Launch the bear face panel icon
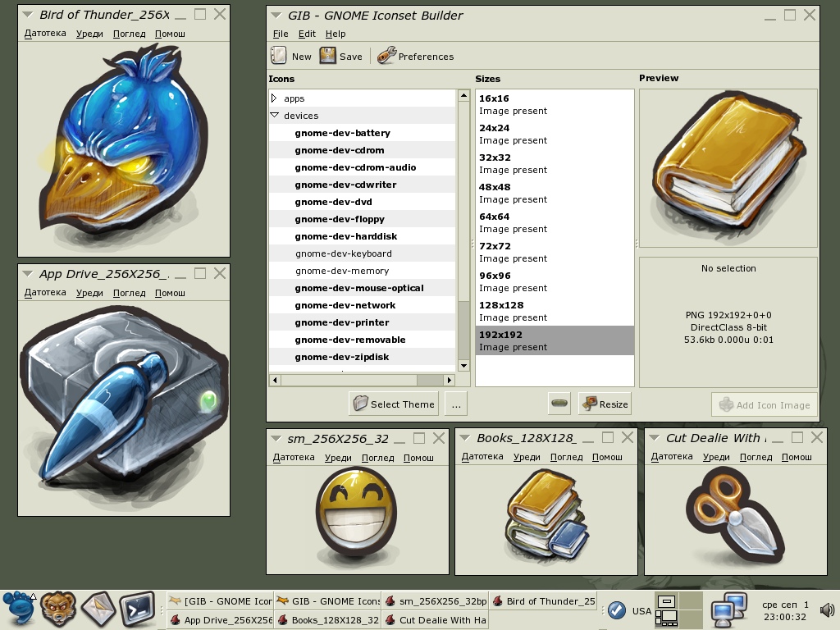 tap(58, 609)
